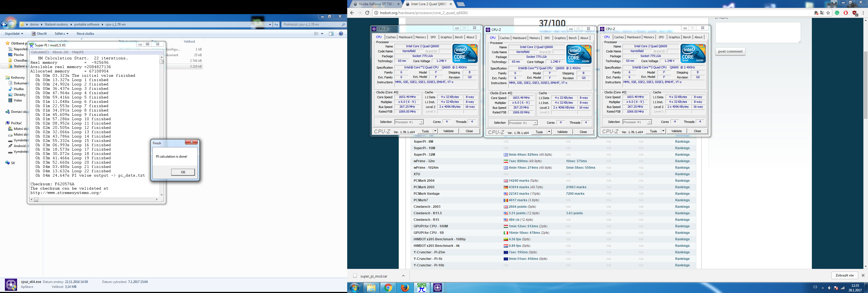Open Explorer help question mark icon

(341, 34)
